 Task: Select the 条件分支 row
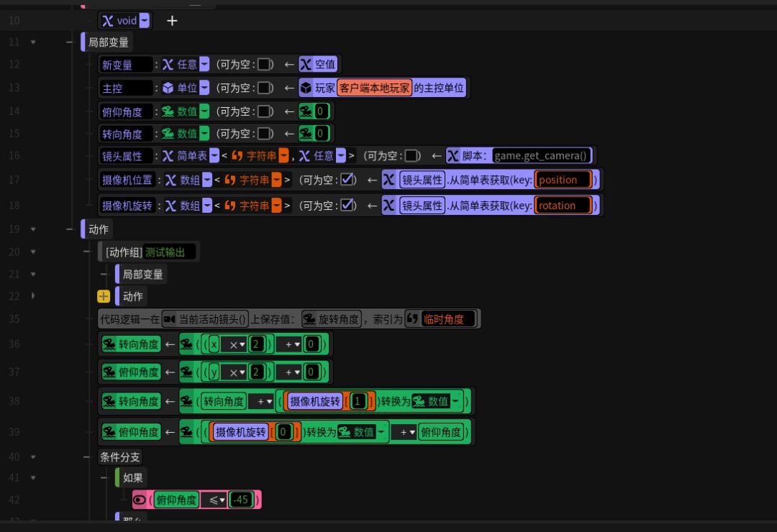120,457
